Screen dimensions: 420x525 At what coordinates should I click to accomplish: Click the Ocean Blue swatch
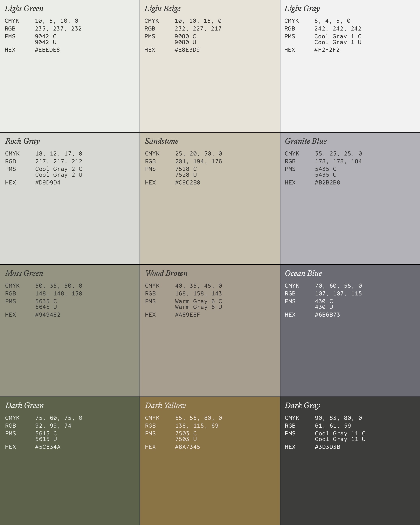click(x=350, y=356)
